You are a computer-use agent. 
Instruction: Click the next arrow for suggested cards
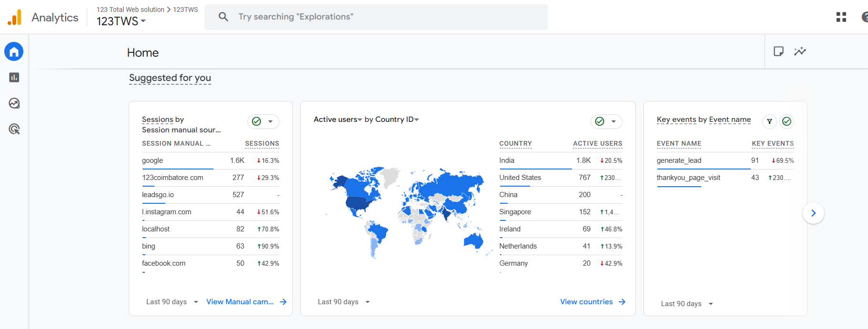click(x=813, y=213)
